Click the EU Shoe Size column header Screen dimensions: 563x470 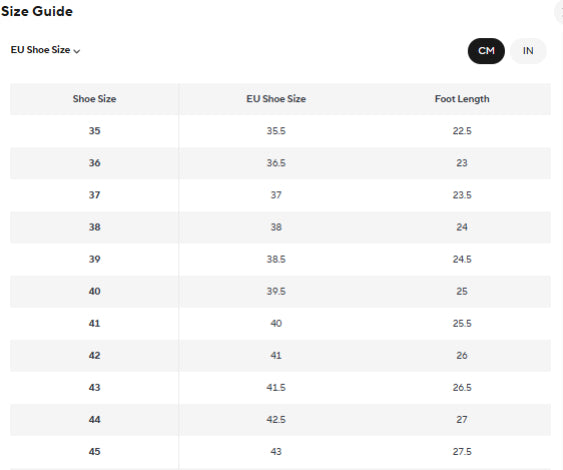pos(276,99)
